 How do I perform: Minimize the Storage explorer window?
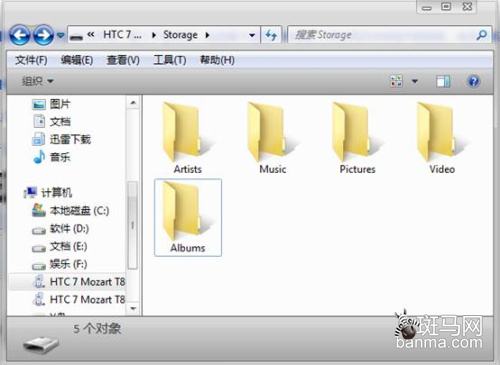tap(427, 7)
